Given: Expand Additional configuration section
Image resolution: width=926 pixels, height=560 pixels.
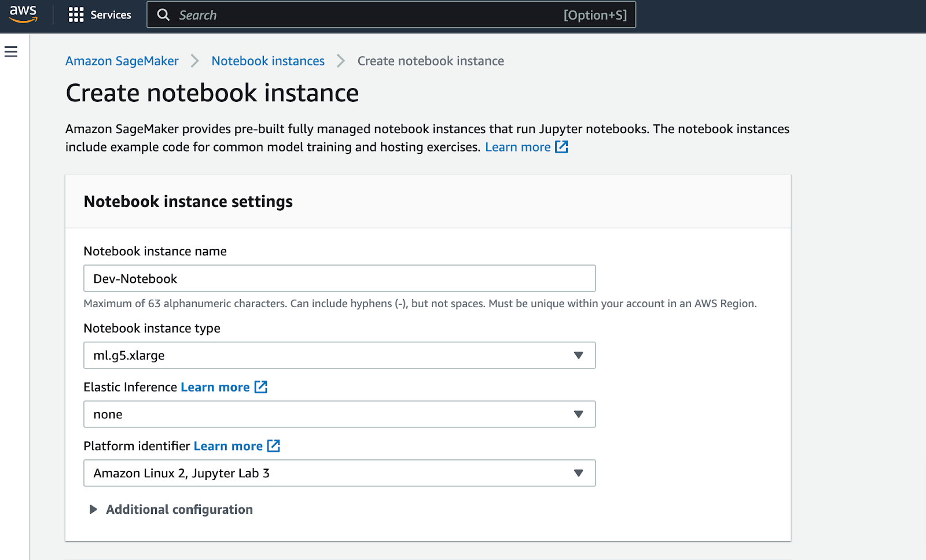Looking at the screenshot, I should coord(93,510).
